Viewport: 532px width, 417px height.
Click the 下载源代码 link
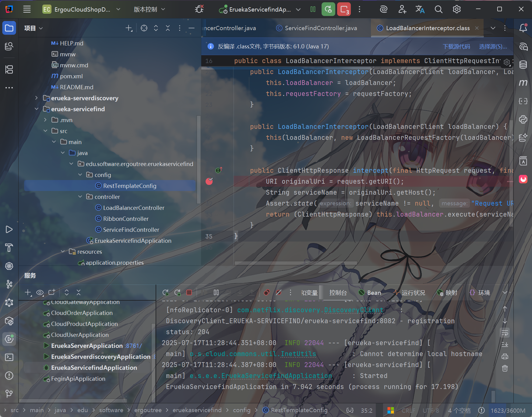(x=456, y=47)
